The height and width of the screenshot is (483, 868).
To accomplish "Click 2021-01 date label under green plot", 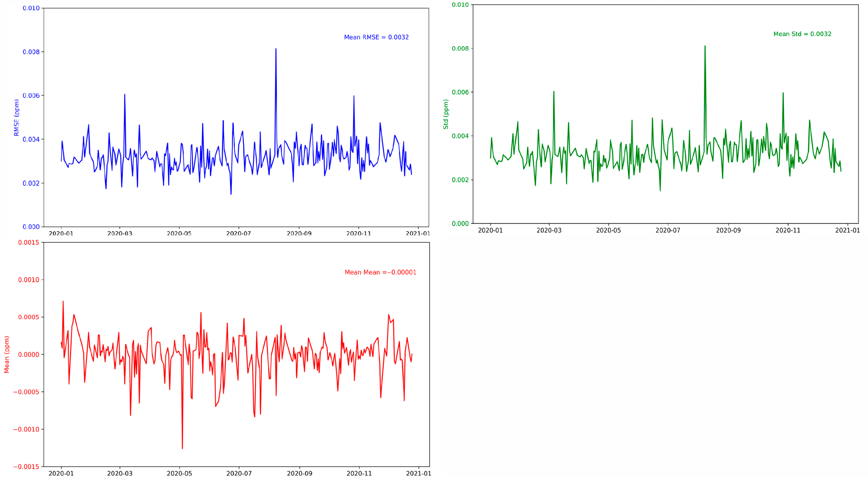I will 847,230.
